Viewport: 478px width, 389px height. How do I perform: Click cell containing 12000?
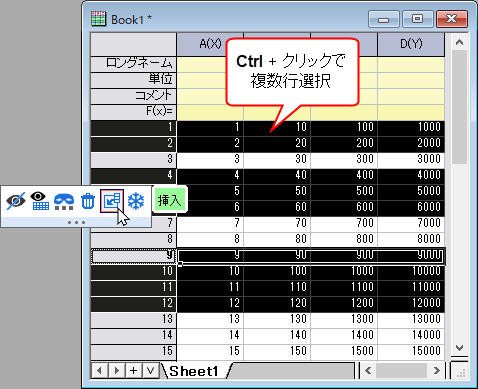[x=411, y=304]
